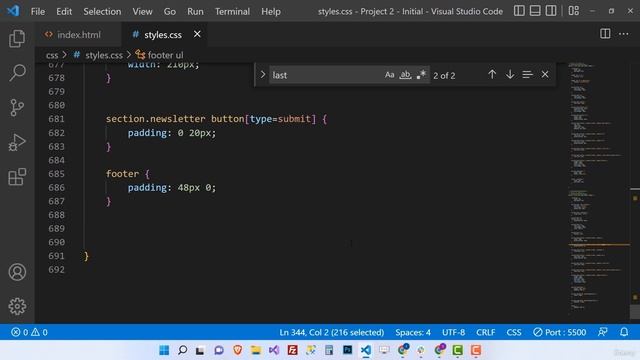Open the View menu

pos(142,11)
